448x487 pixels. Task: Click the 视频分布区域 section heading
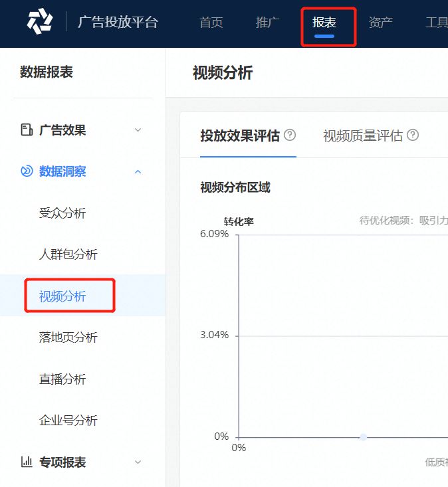pyautogui.click(x=235, y=187)
